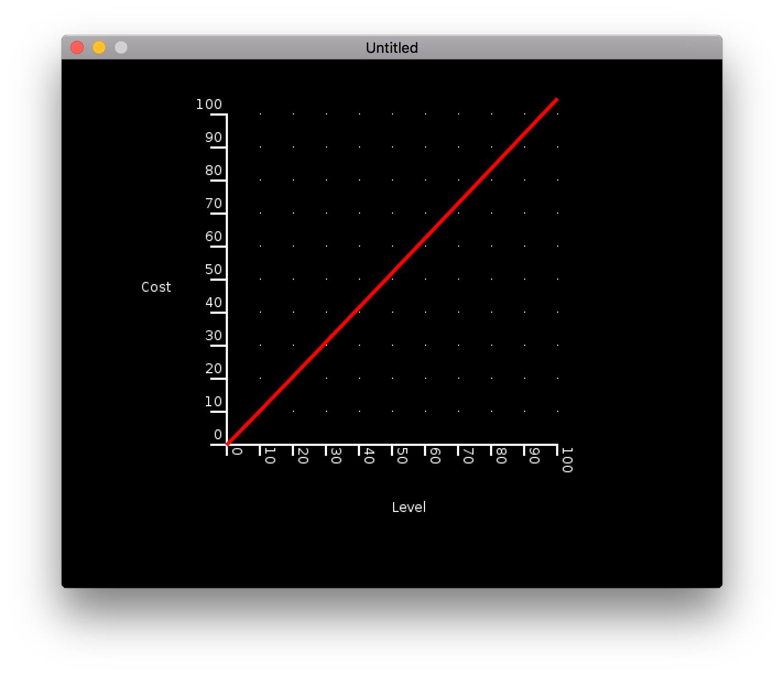784x676 pixels.
Task: Click the 80 label on Level axis
Action: pyautogui.click(x=501, y=456)
